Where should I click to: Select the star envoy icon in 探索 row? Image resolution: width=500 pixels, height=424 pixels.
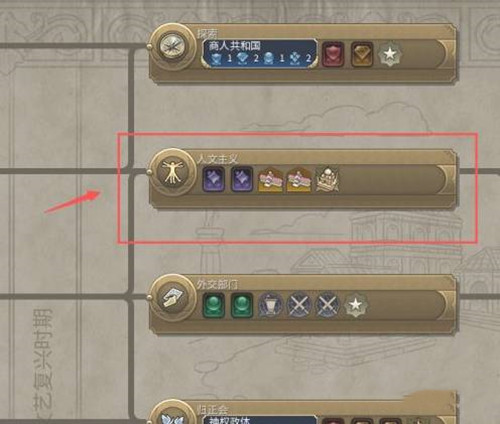click(390, 54)
